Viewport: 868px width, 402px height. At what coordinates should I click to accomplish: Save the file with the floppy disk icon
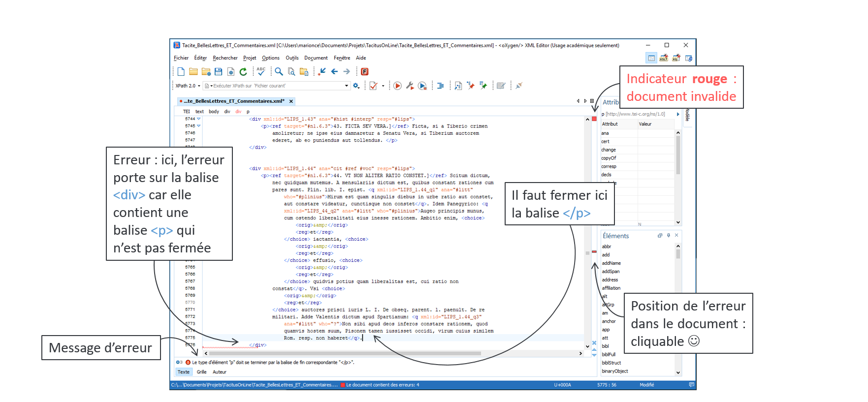pos(219,72)
